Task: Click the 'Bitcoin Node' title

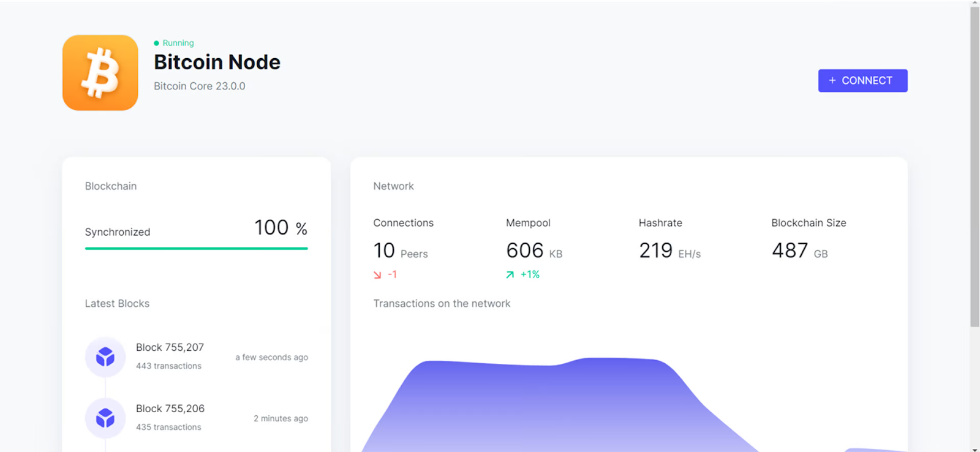Action: coord(217,62)
